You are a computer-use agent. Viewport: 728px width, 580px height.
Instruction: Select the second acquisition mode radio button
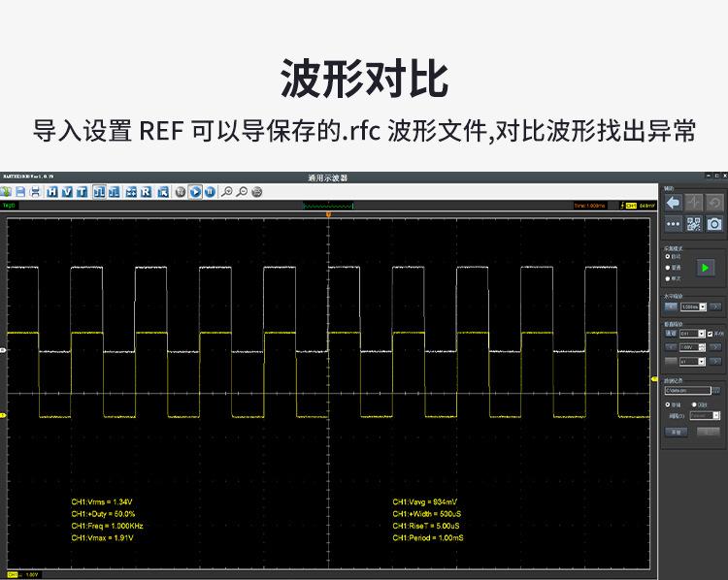pos(668,266)
